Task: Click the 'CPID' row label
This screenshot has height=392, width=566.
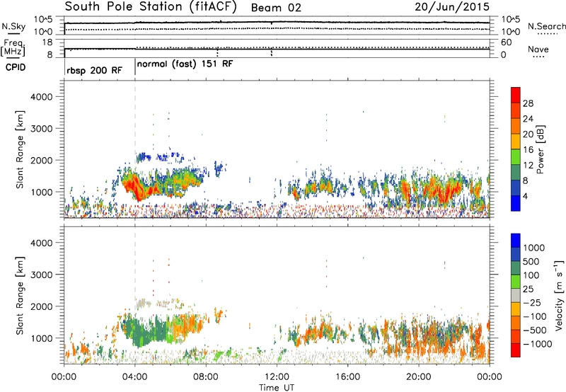Action: 16,67
